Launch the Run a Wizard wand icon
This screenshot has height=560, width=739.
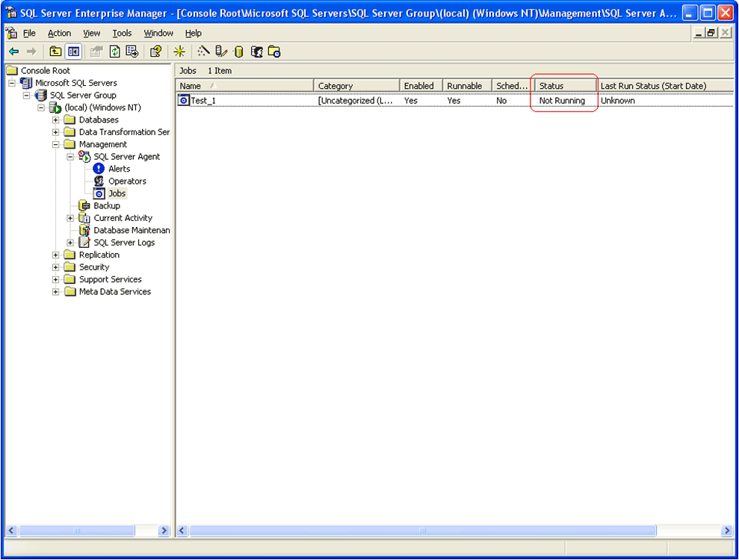tap(203, 52)
